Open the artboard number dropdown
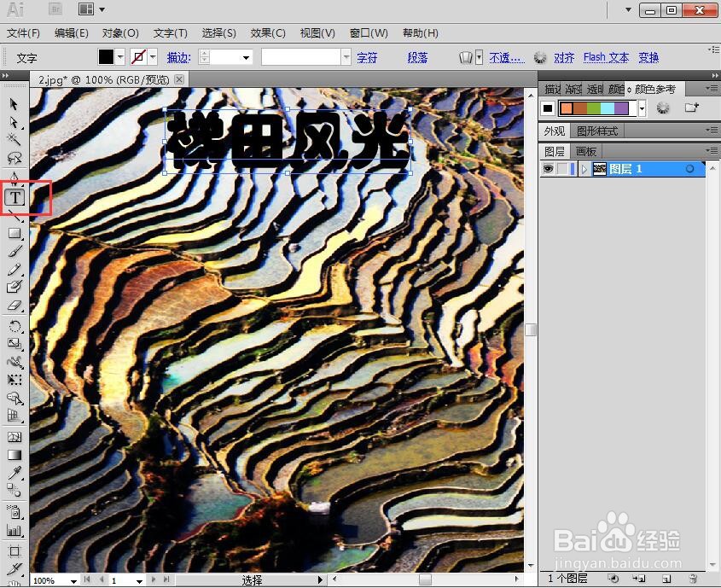Image resolution: width=721 pixels, height=588 pixels. click(139, 581)
